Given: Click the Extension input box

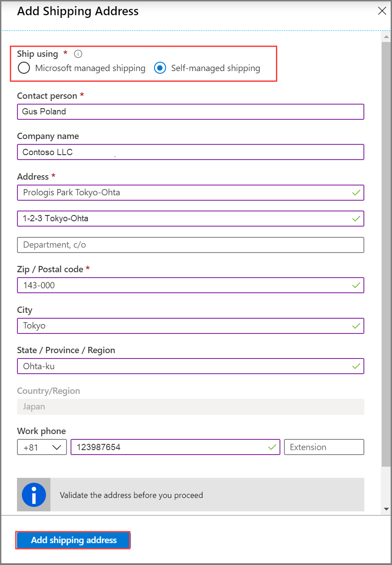Looking at the screenshot, I should [x=324, y=447].
